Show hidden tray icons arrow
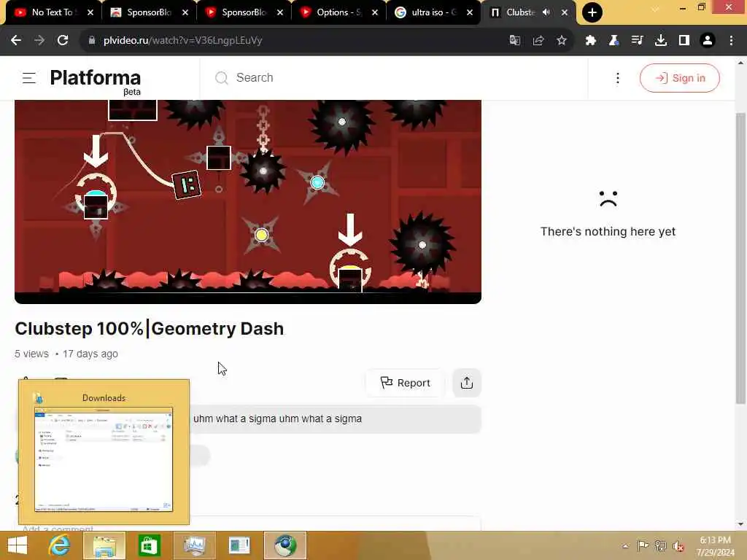Screen dimensions: 747x560 click(625, 546)
